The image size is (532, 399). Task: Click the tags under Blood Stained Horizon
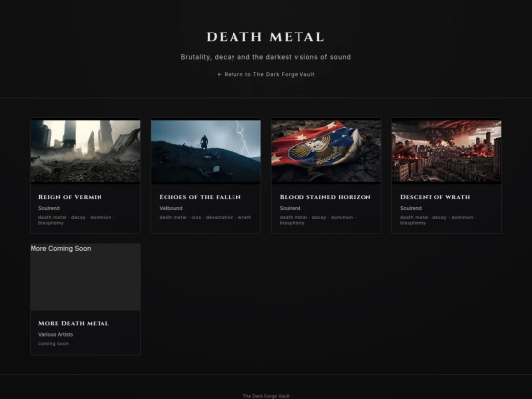pyautogui.click(x=318, y=220)
